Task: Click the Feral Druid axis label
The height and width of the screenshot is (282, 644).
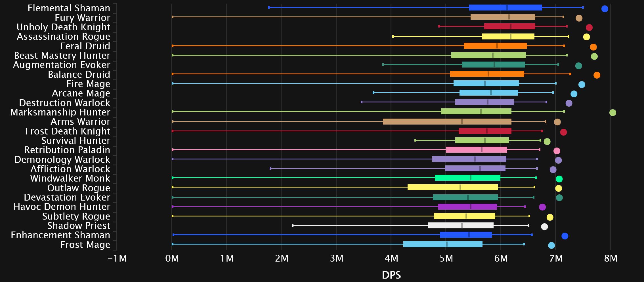Action: [x=85, y=46]
